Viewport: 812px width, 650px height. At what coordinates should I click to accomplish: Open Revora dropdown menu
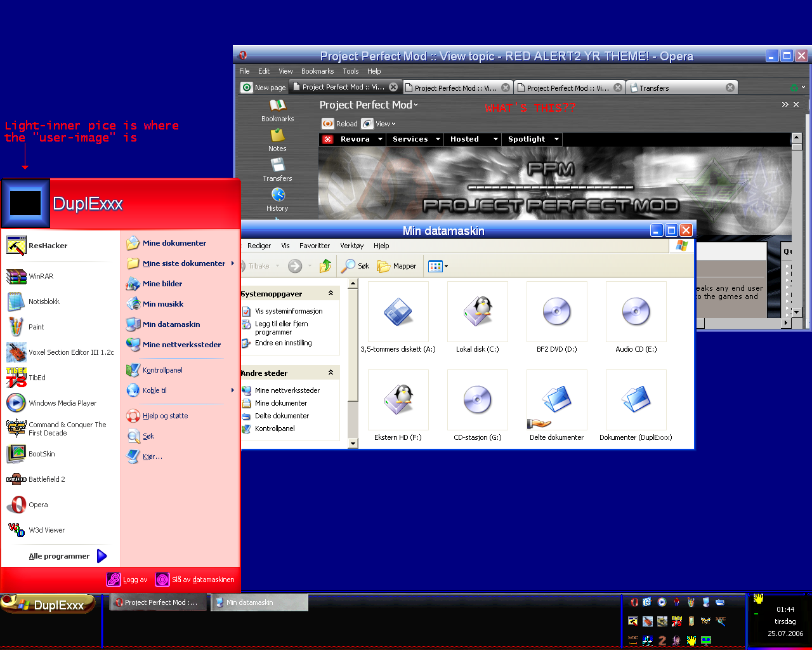click(353, 139)
